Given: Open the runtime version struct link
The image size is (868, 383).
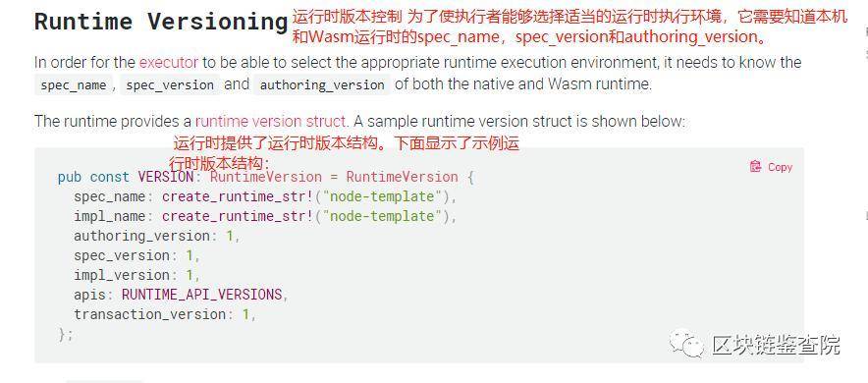Looking at the screenshot, I should click(271, 121).
